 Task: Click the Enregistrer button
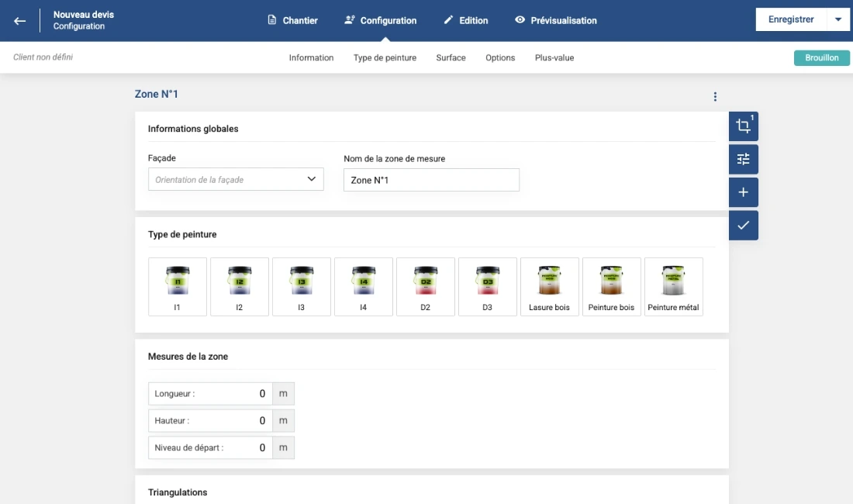pos(790,20)
